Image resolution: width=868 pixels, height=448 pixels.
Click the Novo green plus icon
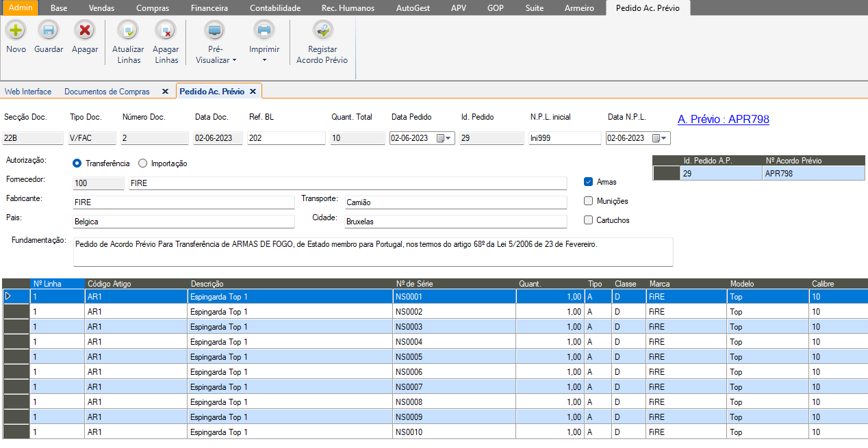click(x=16, y=31)
